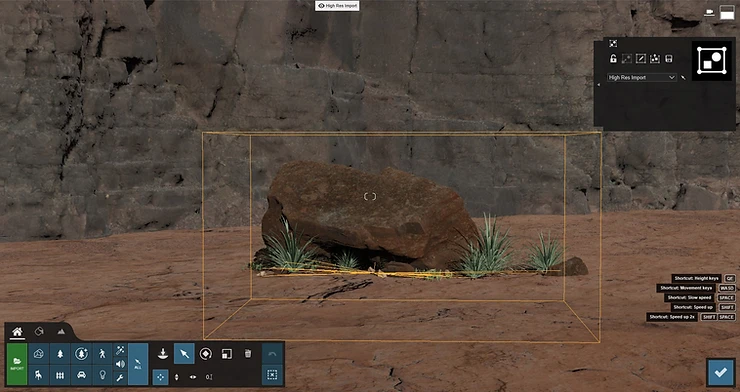
Task: Switch to the Materials paint bucket tab
Action: tap(39, 332)
